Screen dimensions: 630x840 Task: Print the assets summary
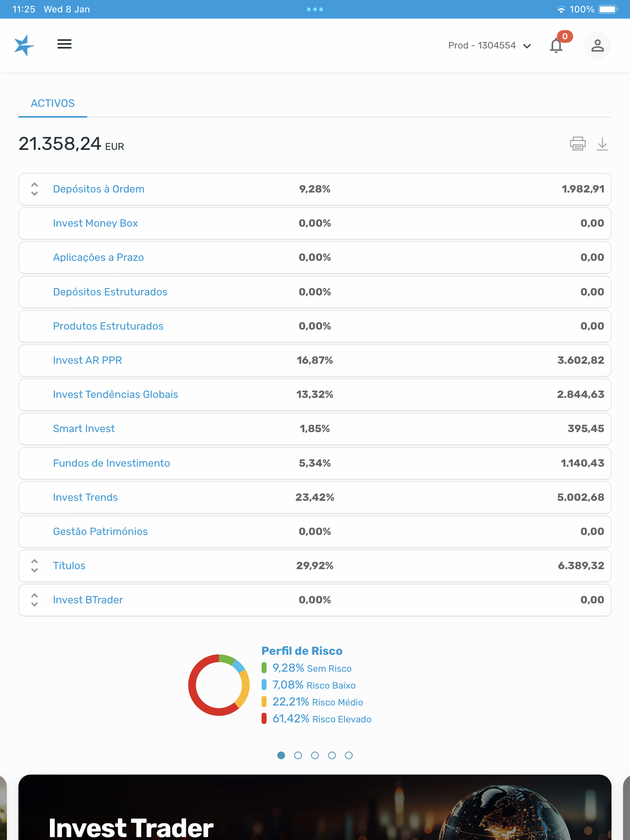point(578,144)
